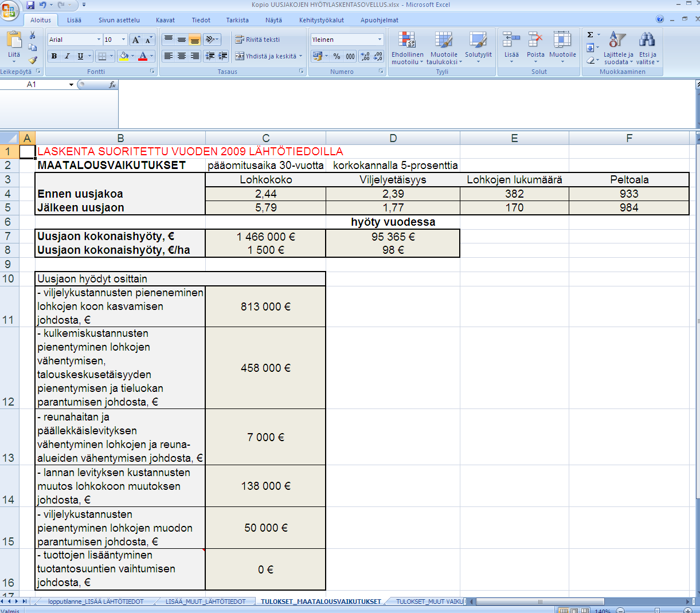Switch to the Kaavat tab
Viewport: 700px width, 613px height.
165,20
